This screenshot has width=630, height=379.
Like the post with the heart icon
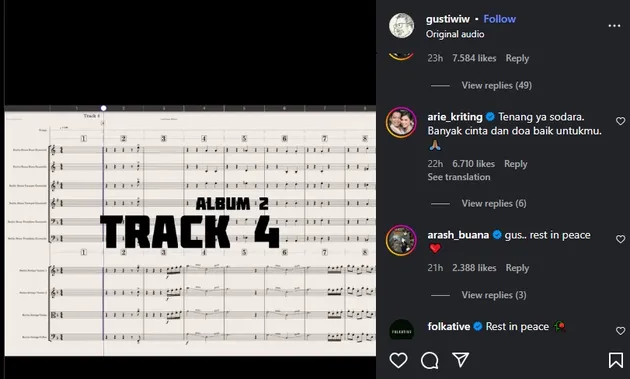coord(398,360)
